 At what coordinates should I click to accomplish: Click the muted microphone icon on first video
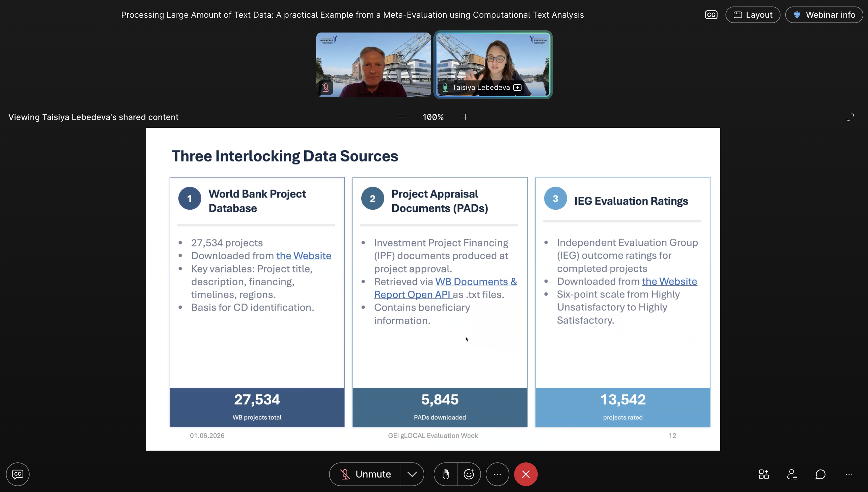pyautogui.click(x=326, y=88)
